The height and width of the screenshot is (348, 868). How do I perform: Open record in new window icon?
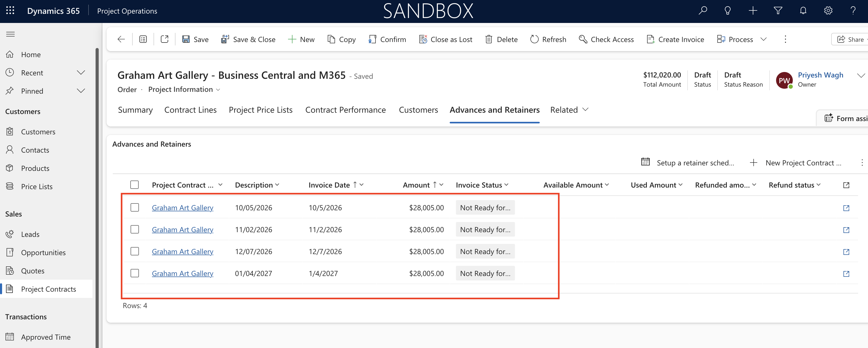pos(165,39)
